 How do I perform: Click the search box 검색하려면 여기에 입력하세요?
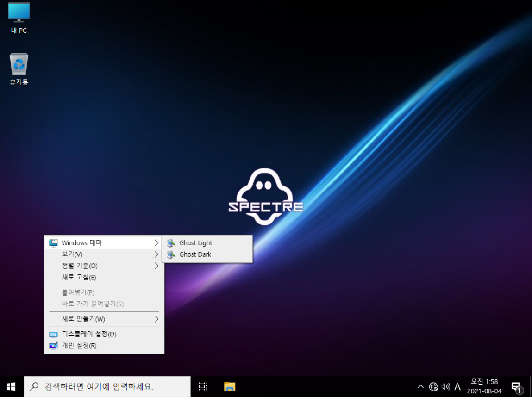click(x=107, y=386)
